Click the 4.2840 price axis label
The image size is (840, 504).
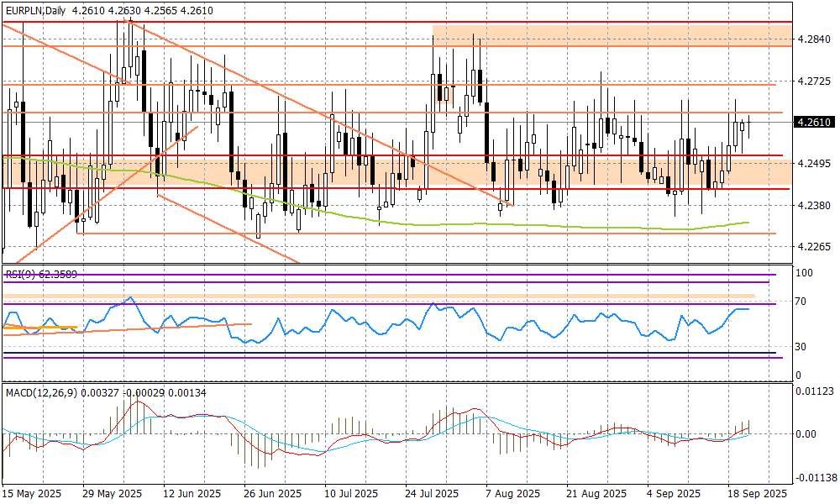(814, 39)
